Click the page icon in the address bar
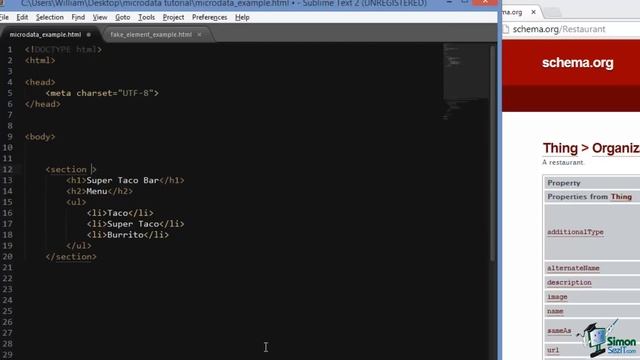Image resolution: width=640 pixels, height=360 pixels. tap(506, 29)
